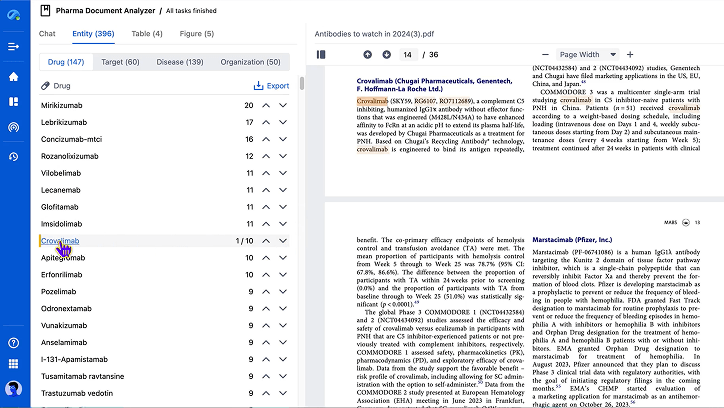Open the Page Width zoom dropdown
This screenshot has width=724, height=408.
point(588,54)
